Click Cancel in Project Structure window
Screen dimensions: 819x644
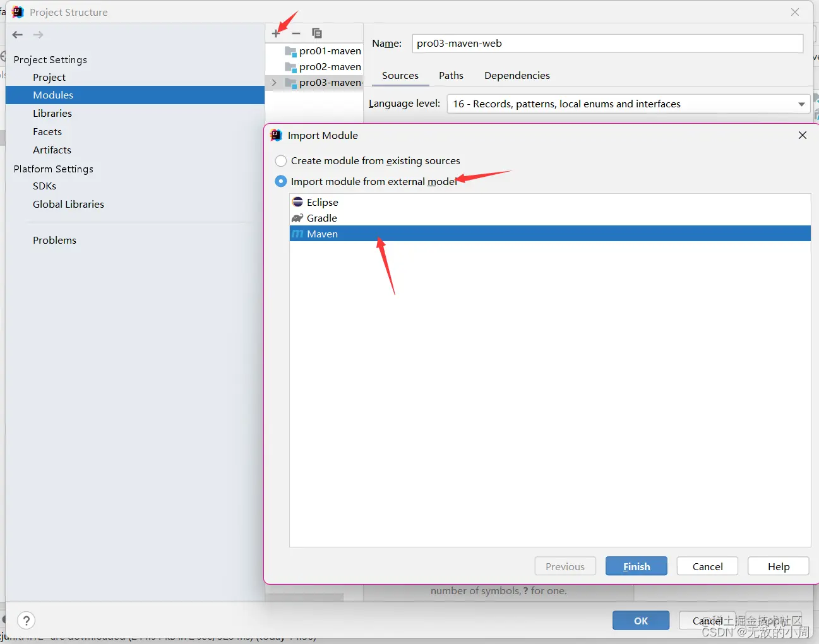(707, 621)
